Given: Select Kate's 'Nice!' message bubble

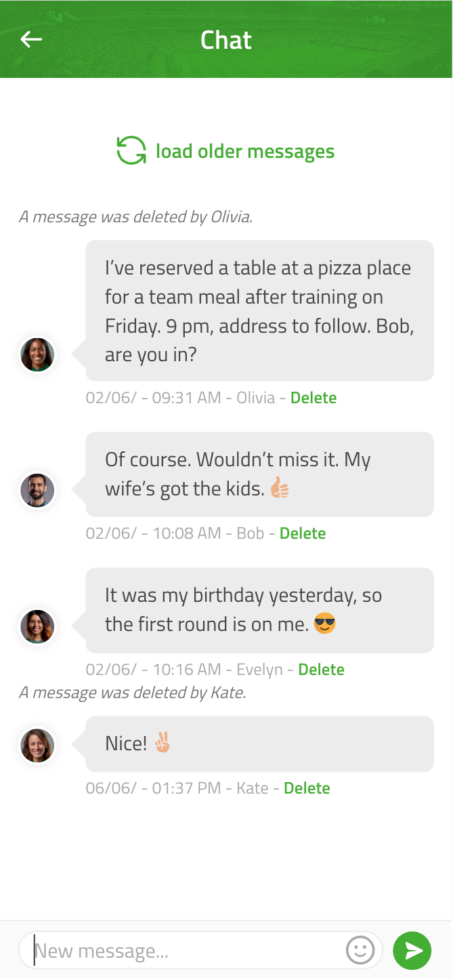Looking at the screenshot, I should tap(259, 743).
